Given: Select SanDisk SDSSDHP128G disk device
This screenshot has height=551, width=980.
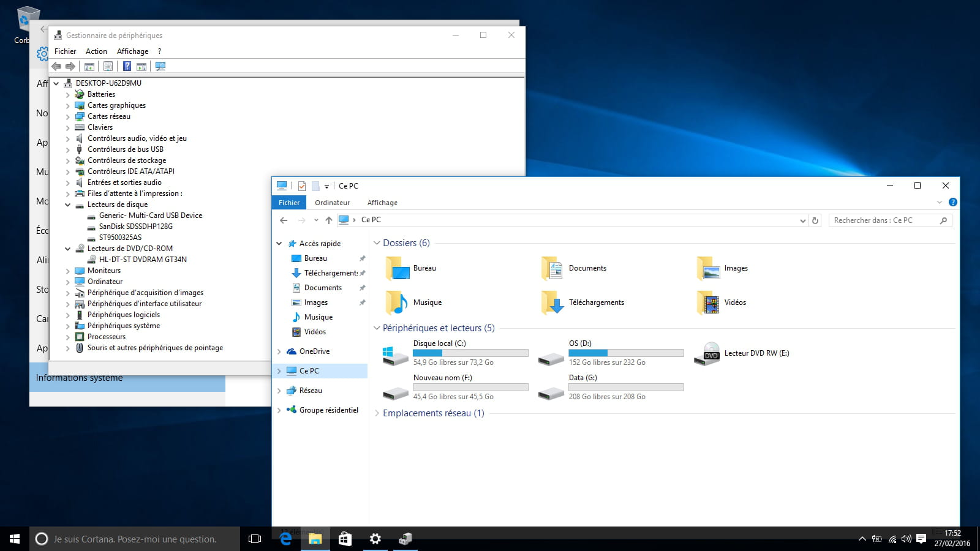Looking at the screenshot, I should [135, 227].
